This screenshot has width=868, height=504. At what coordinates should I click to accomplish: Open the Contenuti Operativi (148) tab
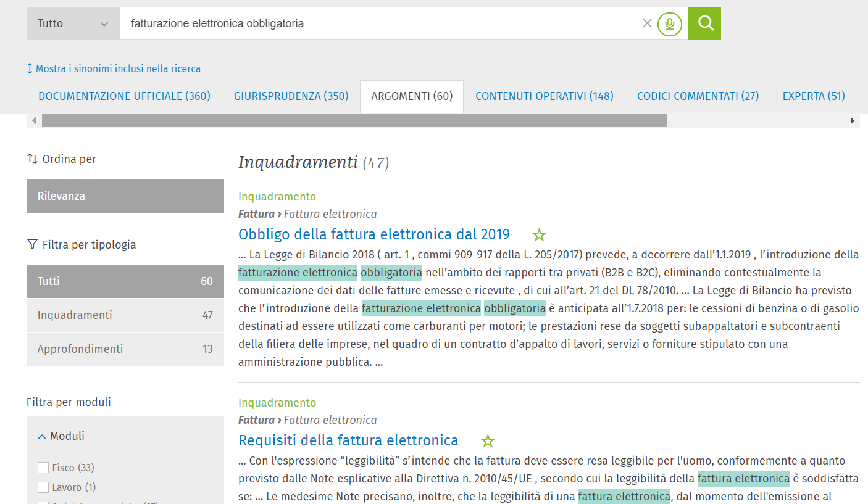(x=544, y=96)
